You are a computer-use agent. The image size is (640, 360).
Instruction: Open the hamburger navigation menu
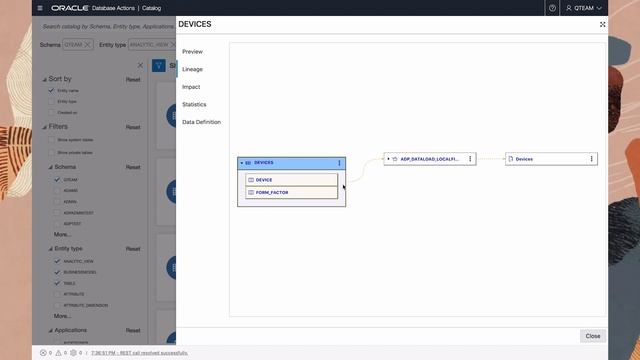click(x=40, y=8)
